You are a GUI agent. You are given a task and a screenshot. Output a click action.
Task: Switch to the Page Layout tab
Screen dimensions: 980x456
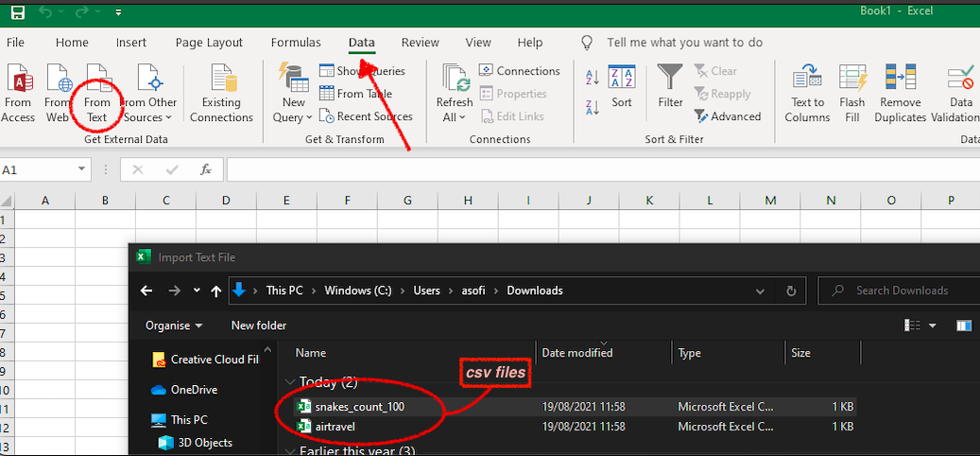coord(209,43)
